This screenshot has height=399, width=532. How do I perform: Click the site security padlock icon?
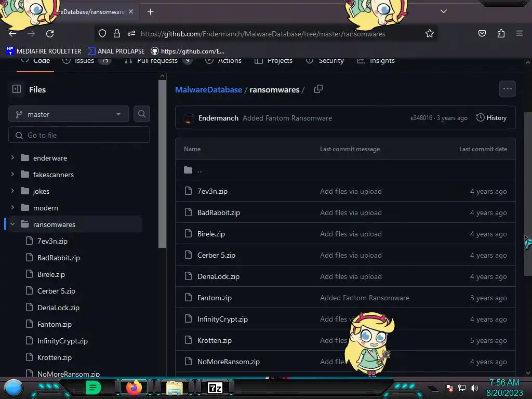click(x=117, y=33)
